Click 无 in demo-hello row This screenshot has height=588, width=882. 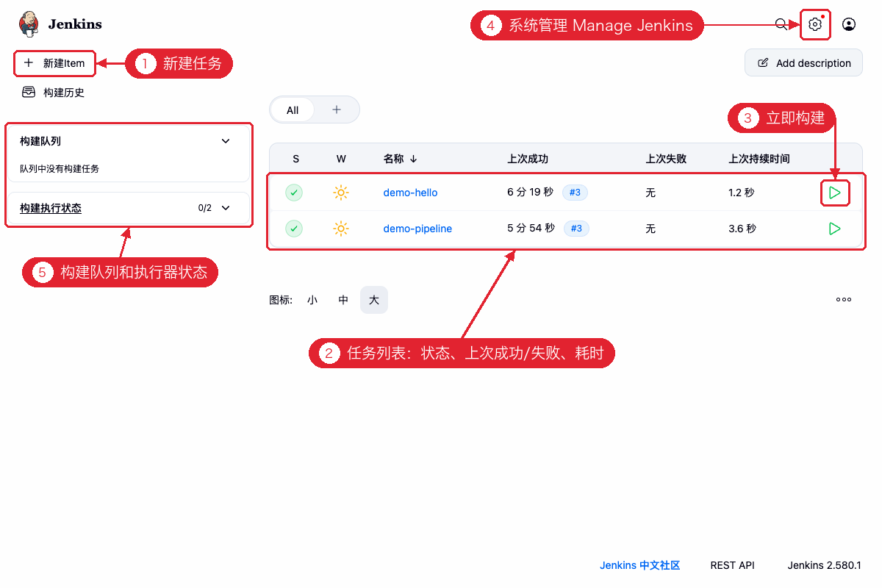(650, 193)
